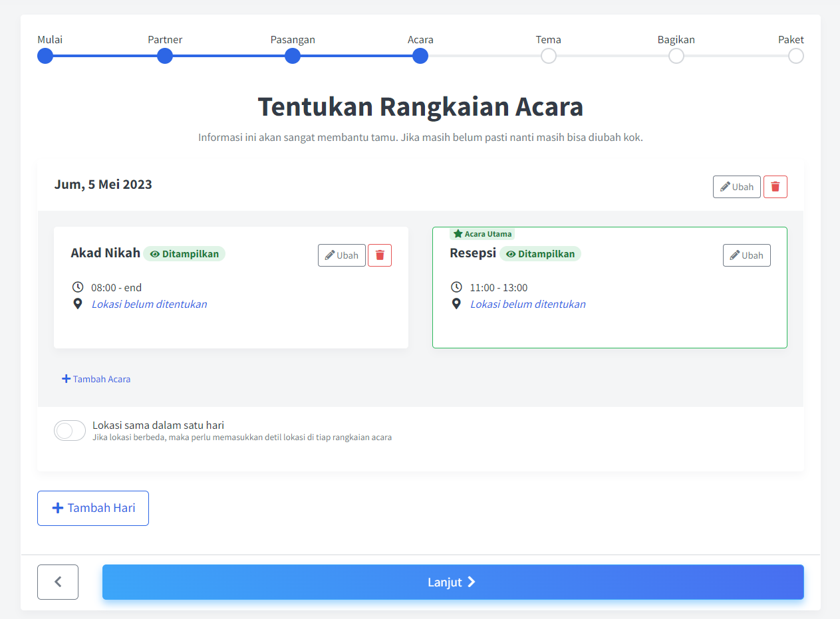Click the Bagikan step circle
840x619 pixels.
point(676,56)
